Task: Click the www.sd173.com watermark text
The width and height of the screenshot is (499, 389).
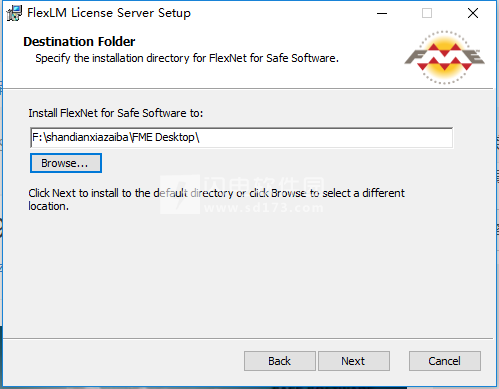Action: pos(263,208)
